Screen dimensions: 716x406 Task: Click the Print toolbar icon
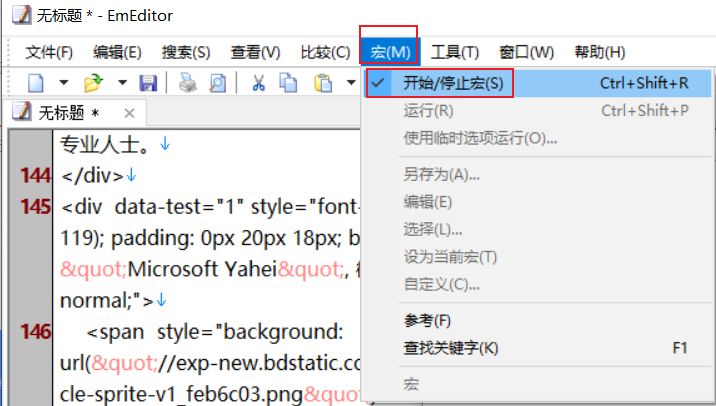click(187, 83)
